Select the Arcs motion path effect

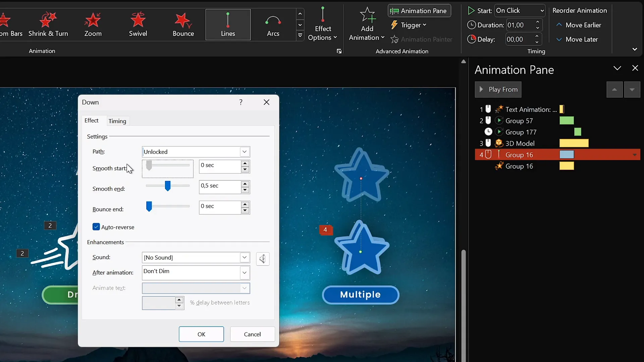[x=273, y=24]
